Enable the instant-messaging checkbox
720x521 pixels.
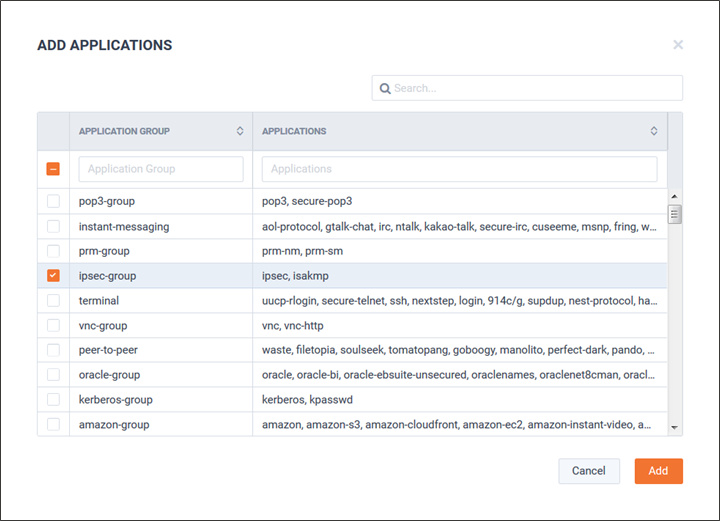(x=53, y=226)
